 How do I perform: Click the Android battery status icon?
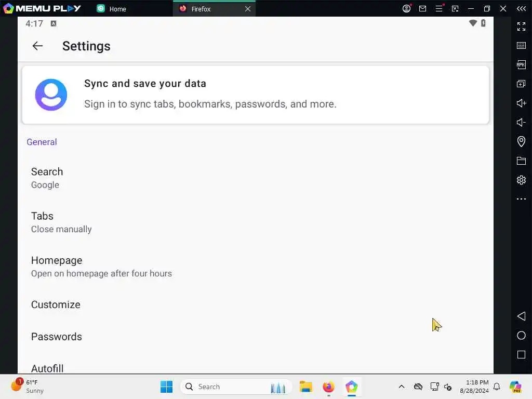point(483,23)
